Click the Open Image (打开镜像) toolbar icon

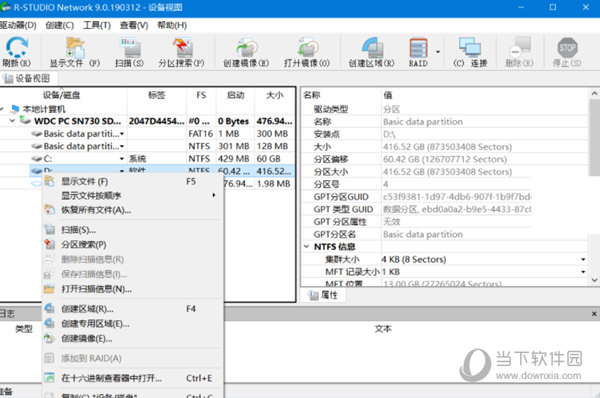pyautogui.click(x=307, y=47)
